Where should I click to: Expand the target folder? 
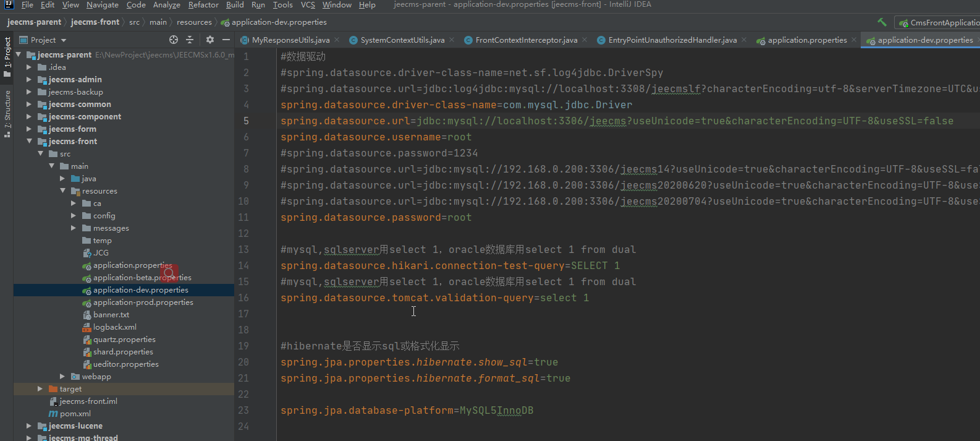[40, 389]
